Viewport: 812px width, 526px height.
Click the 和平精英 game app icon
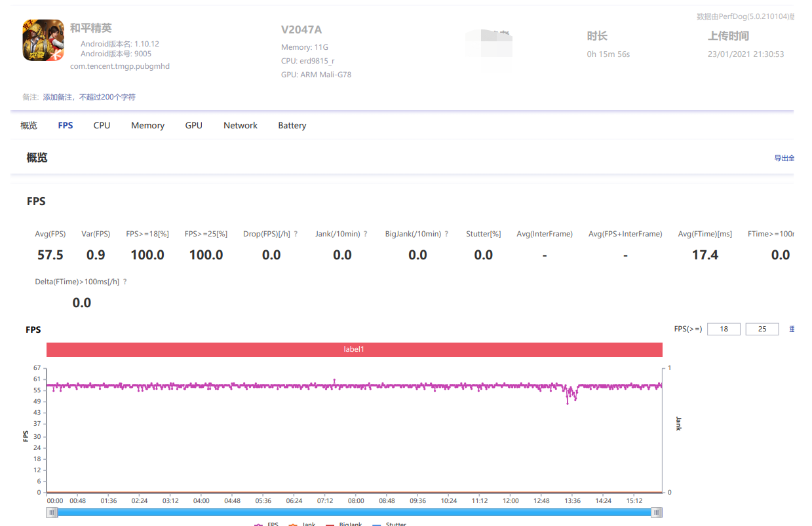(43, 41)
